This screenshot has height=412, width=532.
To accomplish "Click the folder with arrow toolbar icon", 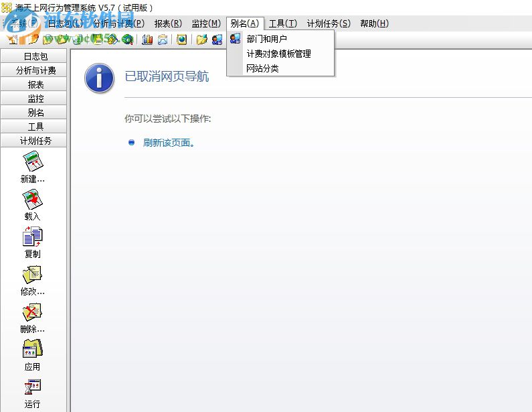I will tap(201, 40).
